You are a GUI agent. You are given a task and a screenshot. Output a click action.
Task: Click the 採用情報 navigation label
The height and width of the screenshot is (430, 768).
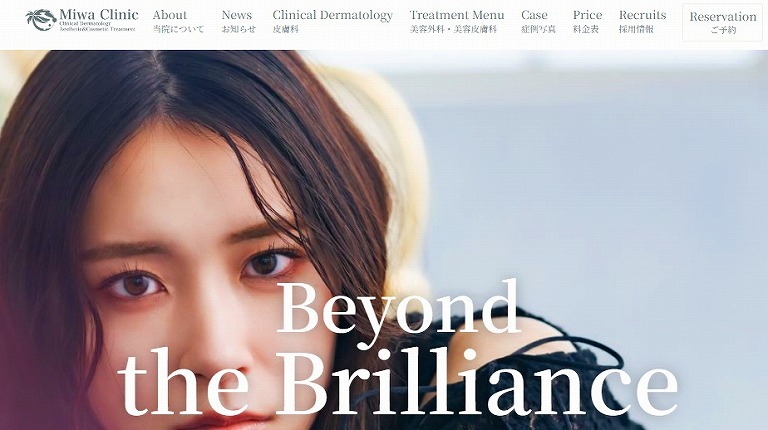pos(636,29)
